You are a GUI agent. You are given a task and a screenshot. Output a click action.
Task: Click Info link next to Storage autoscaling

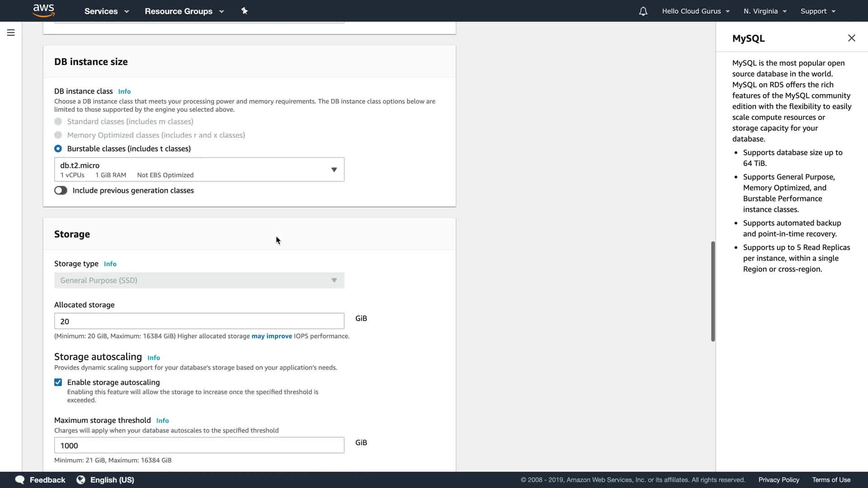154,358
